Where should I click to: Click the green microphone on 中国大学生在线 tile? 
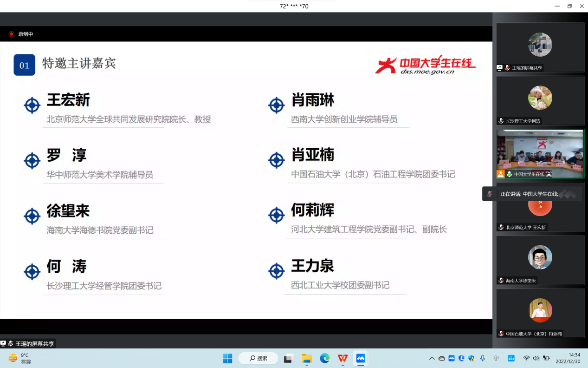point(509,174)
